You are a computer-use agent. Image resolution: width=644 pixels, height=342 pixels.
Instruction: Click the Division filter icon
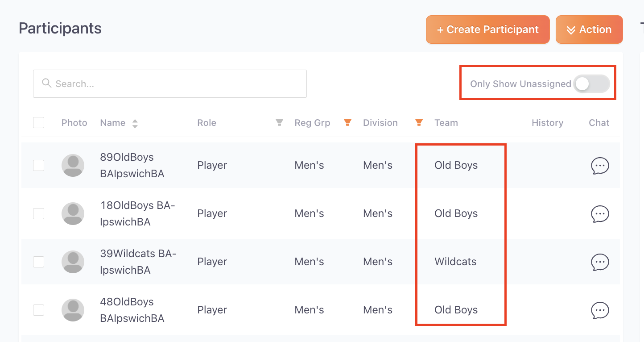[419, 122]
